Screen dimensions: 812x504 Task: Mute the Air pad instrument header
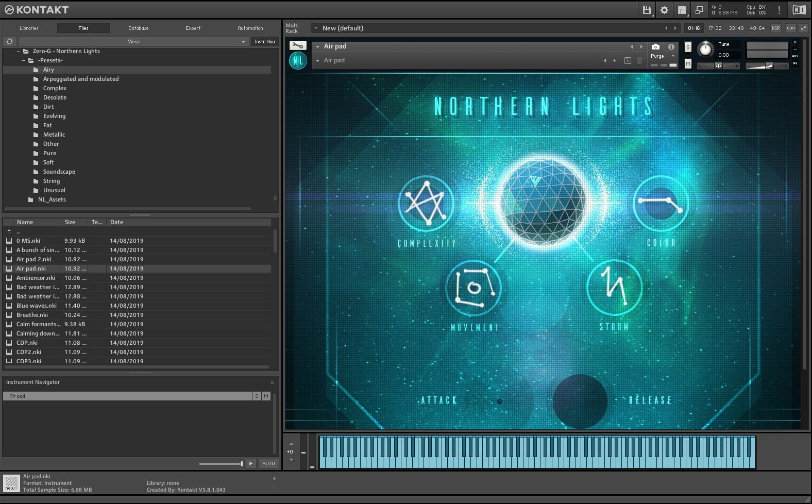click(688, 63)
